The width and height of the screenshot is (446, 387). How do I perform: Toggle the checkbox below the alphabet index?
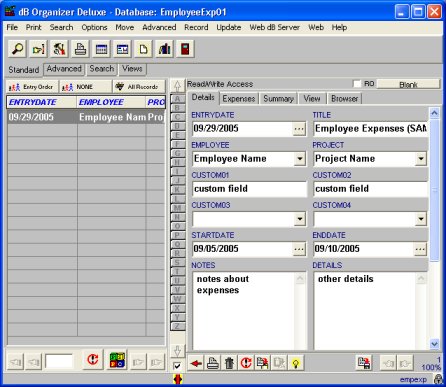click(x=177, y=366)
